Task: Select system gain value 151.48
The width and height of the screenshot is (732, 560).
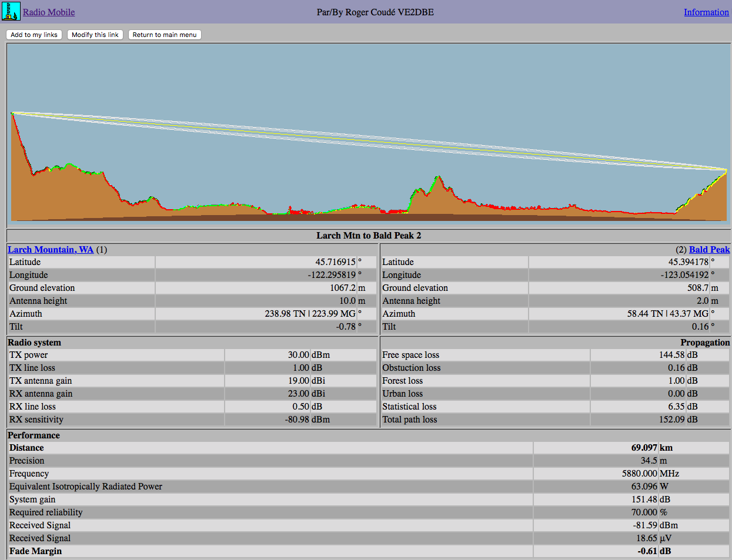Action: click(x=644, y=499)
